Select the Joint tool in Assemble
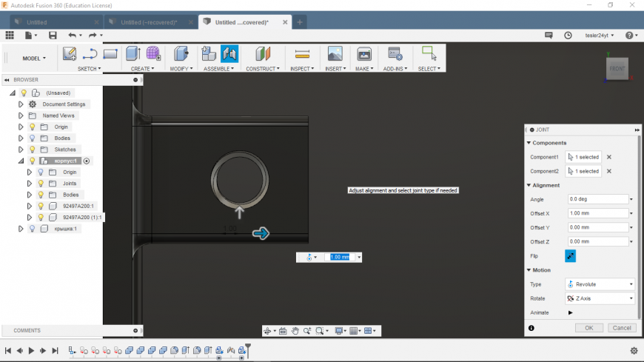 229,53
